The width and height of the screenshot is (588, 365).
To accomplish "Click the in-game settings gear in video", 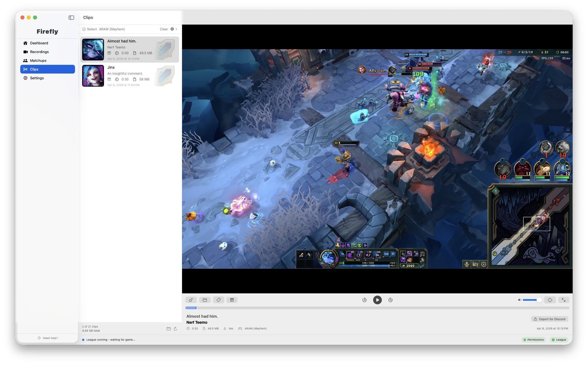I will tap(484, 264).
